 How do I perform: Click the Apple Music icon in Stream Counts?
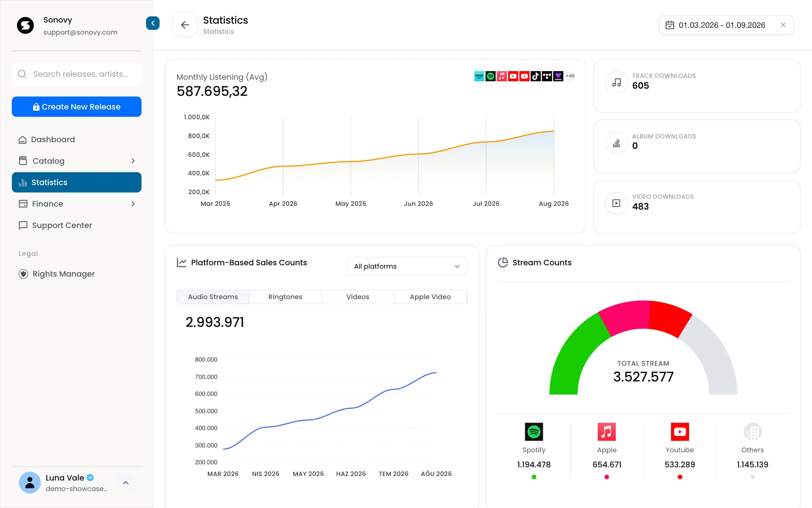tap(607, 432)
